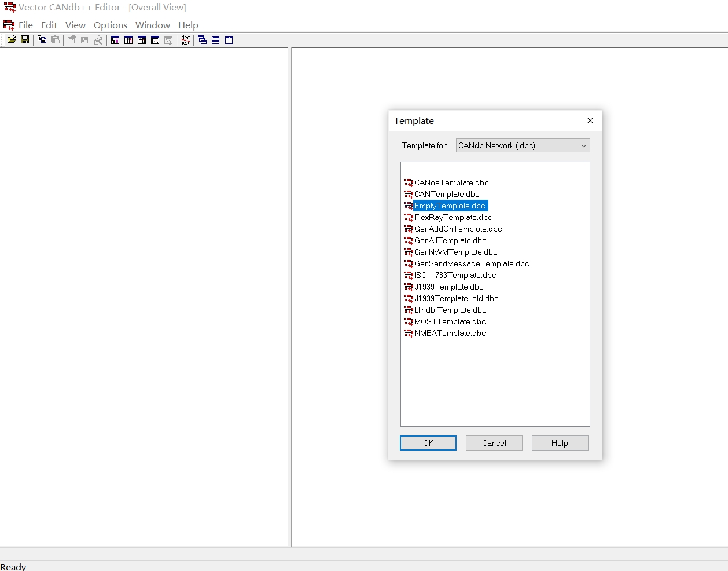Cancel the Template dialog
The image size is (728, 571).
pyautogui.click(x=494, y=443)
